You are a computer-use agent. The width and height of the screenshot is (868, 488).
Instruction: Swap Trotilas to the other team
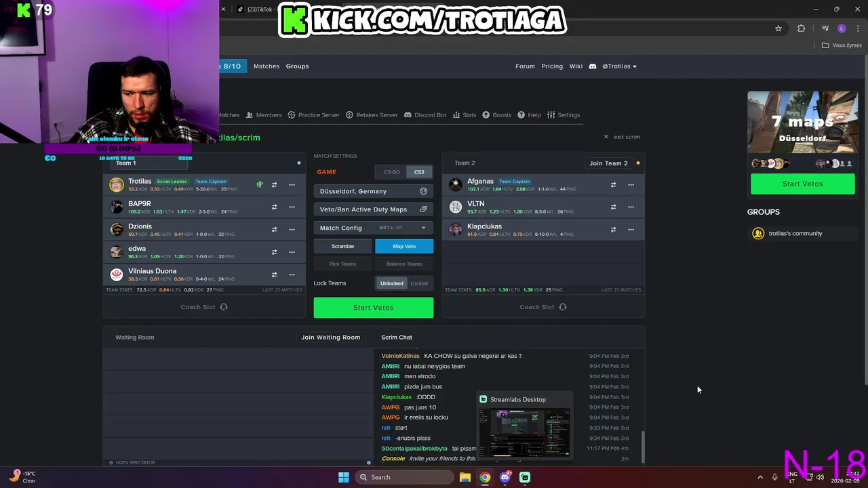tap(274, 184)
